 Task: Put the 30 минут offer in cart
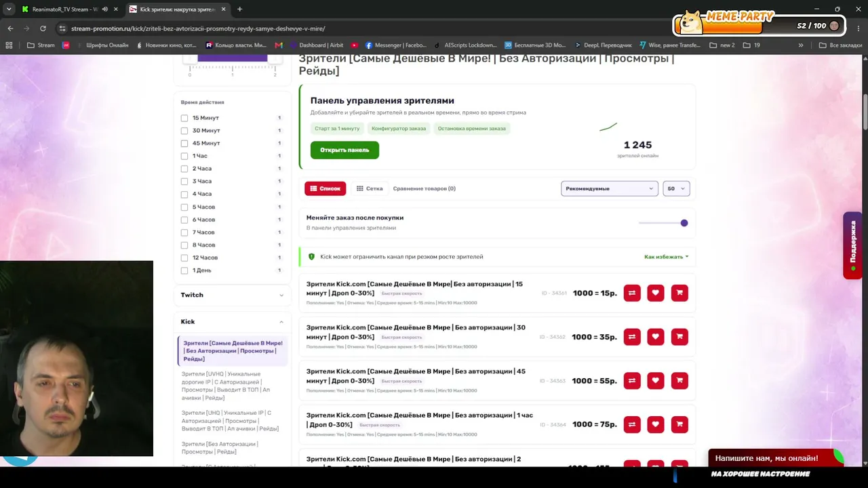(x=679, y=337)
